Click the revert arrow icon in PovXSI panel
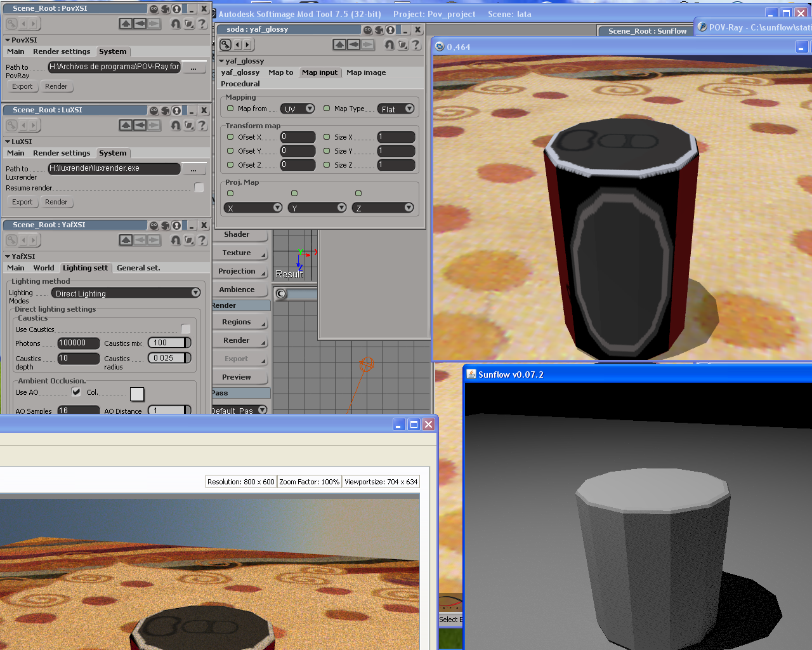Image resolution: width=812 pixels, height=650 pixels. coord(176,23)
